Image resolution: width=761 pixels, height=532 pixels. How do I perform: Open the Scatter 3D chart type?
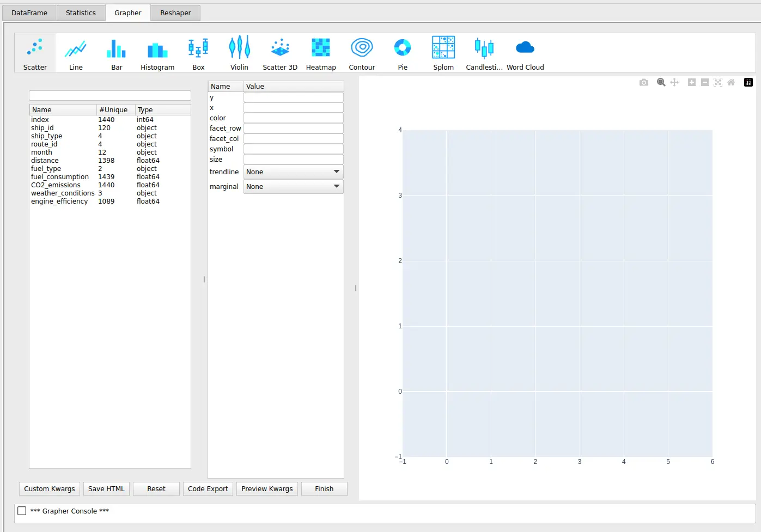coord(280,52)
